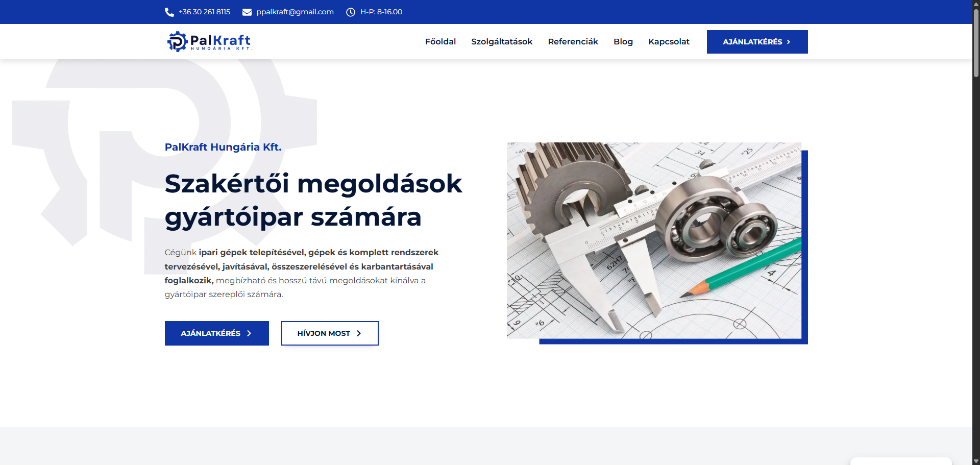Click the chevron arrow in the header AJÁNLATKÉRÉS button
Image resolution: width=980 pixels, height=465 pixels.
coord(789,42)
